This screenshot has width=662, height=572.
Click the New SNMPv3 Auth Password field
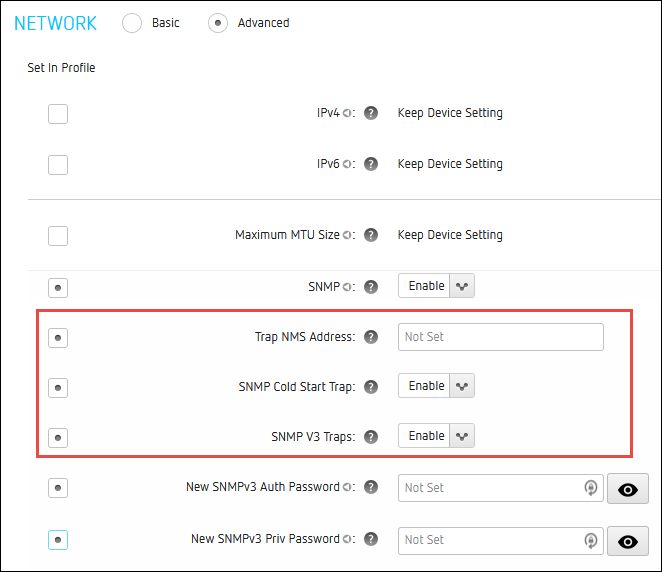pyautogui.click(x=501, y=488)
